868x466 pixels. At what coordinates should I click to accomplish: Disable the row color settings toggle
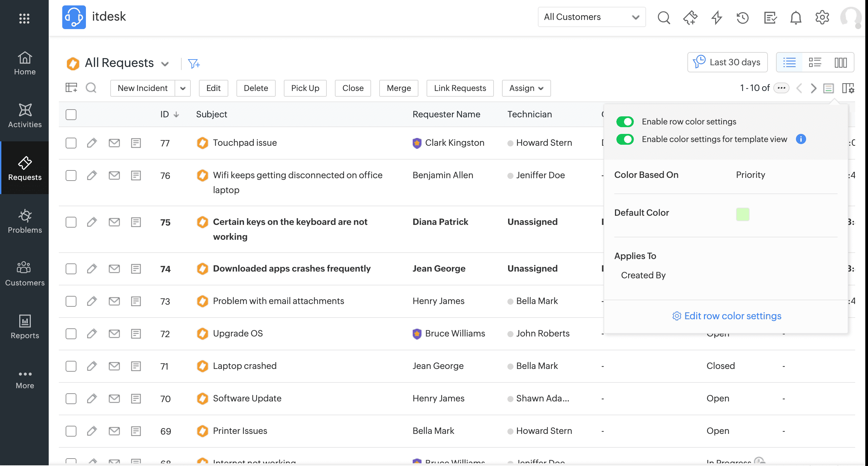click(x=625, y=122)
